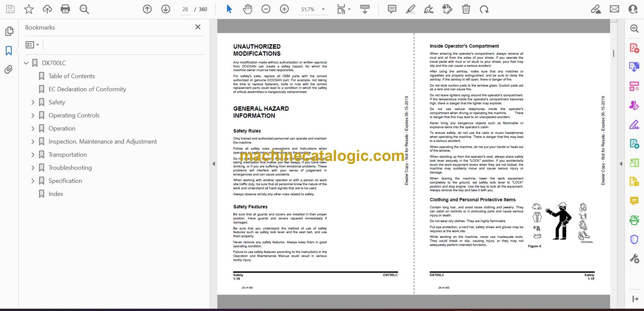Open the Fill & Sign tool

[x=634, y=125]
